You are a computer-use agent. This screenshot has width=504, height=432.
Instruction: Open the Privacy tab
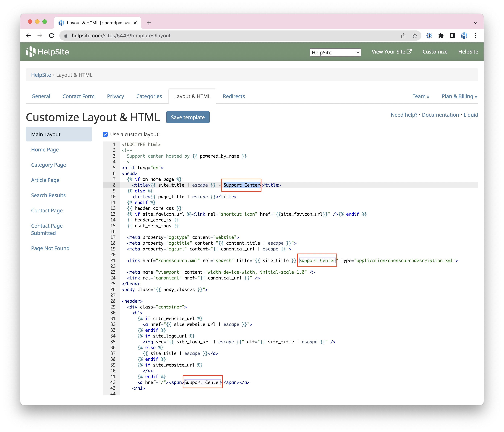[x=115, y=96]
